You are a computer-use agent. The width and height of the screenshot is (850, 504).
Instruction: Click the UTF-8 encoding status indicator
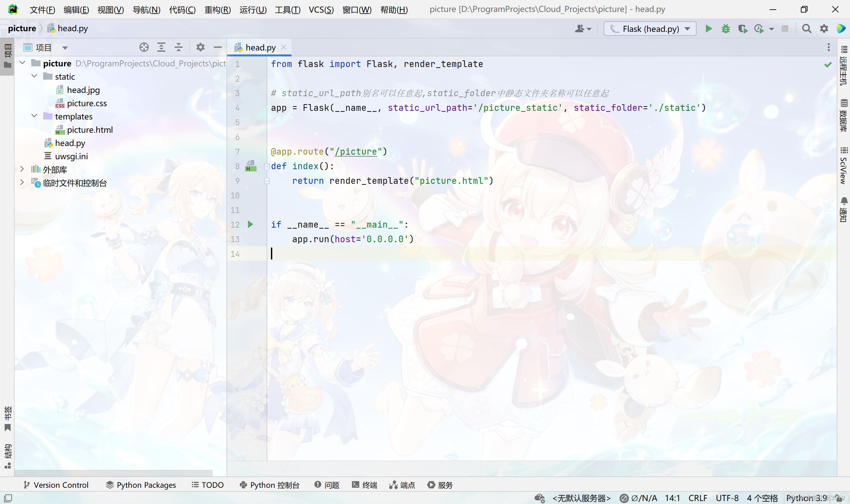click(727, 498)
